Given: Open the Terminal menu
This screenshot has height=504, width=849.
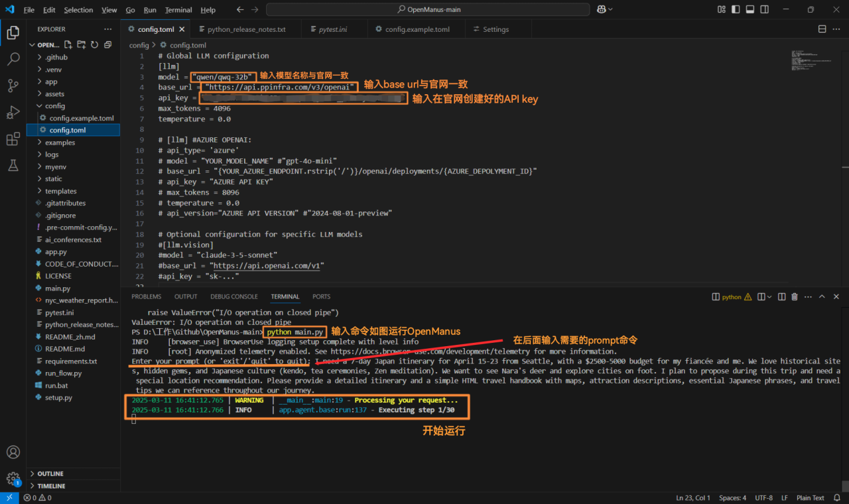Looking at the screenshot, I should pos(178,10).
